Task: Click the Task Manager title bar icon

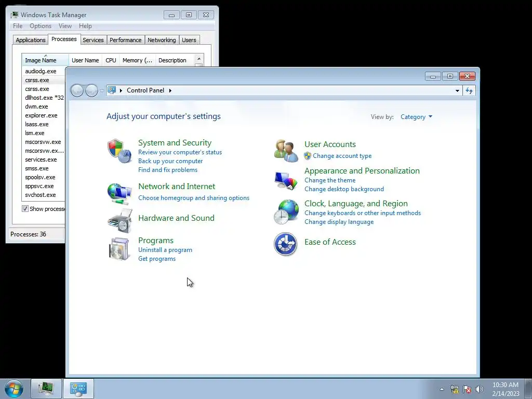Action: pos(14,15)
